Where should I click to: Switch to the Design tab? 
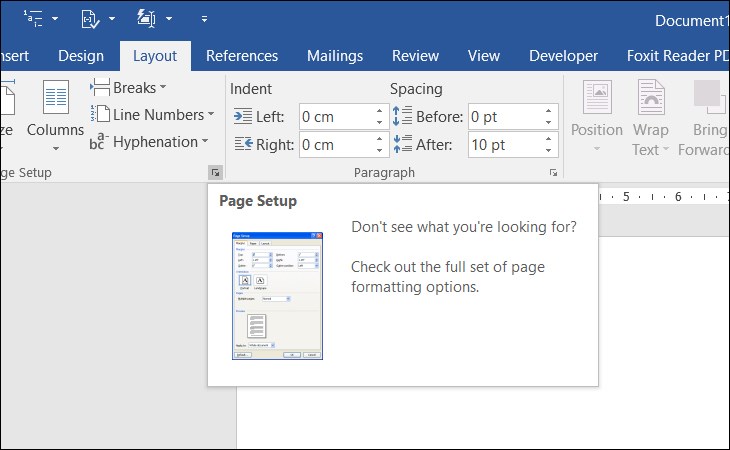(81, 56)
